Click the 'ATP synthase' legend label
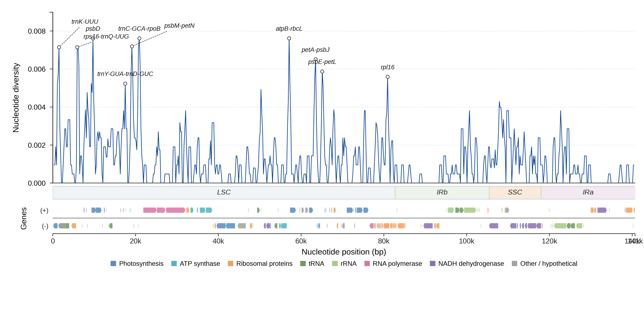644x313 pixels. click(x=200, y=264)
